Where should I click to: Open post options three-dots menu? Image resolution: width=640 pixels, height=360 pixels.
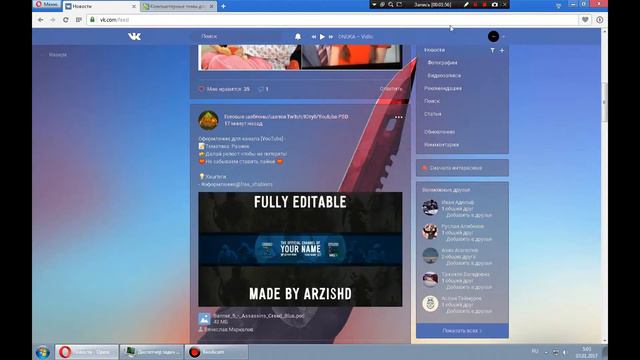point(398,117)
